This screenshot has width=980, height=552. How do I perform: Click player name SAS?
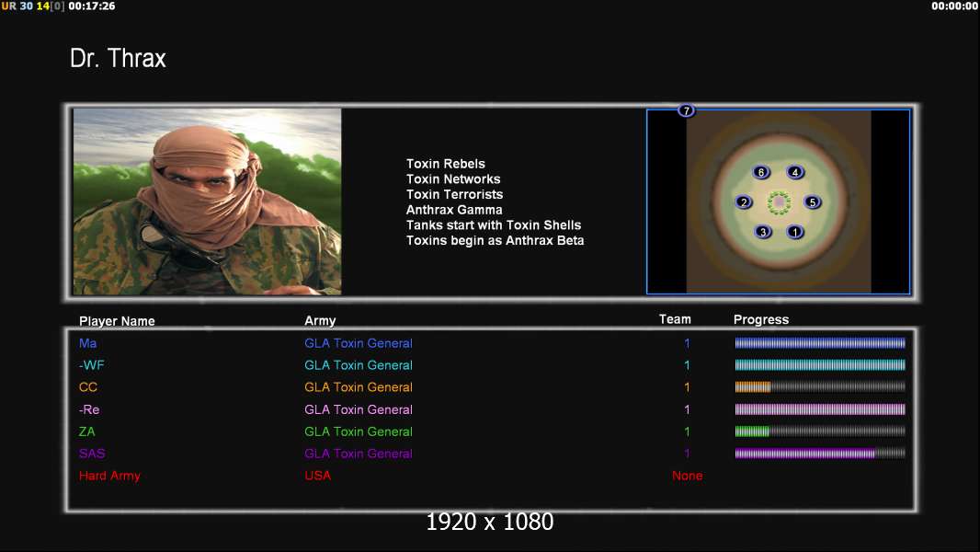click(92, 454)
